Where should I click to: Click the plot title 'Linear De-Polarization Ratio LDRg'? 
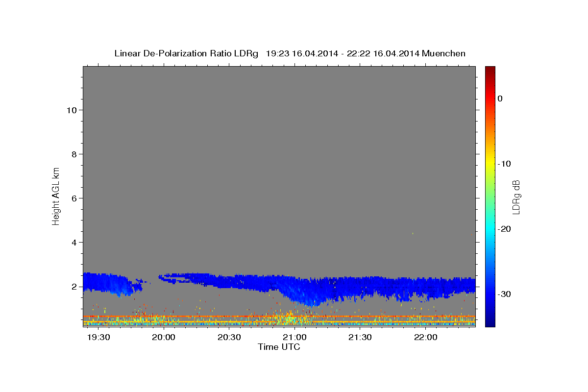(x=186, y=53)
